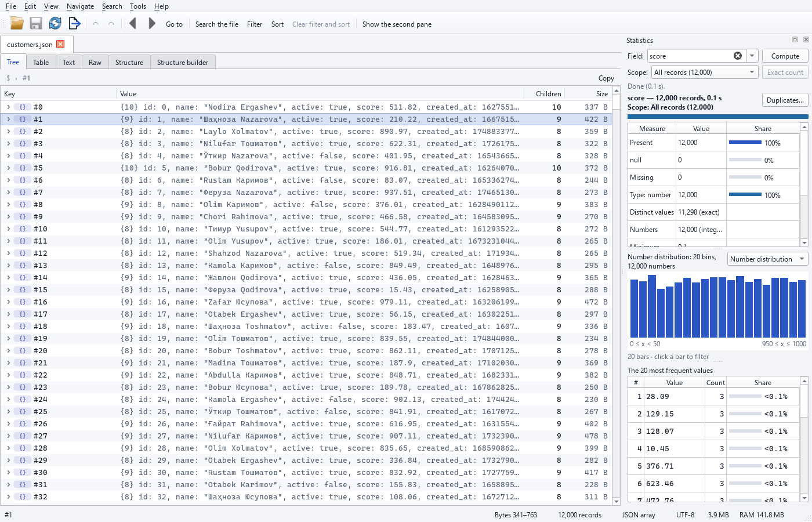The image size is (812, 522).
Task: Close the customers.json tab
Action: (x=60, y=44)
